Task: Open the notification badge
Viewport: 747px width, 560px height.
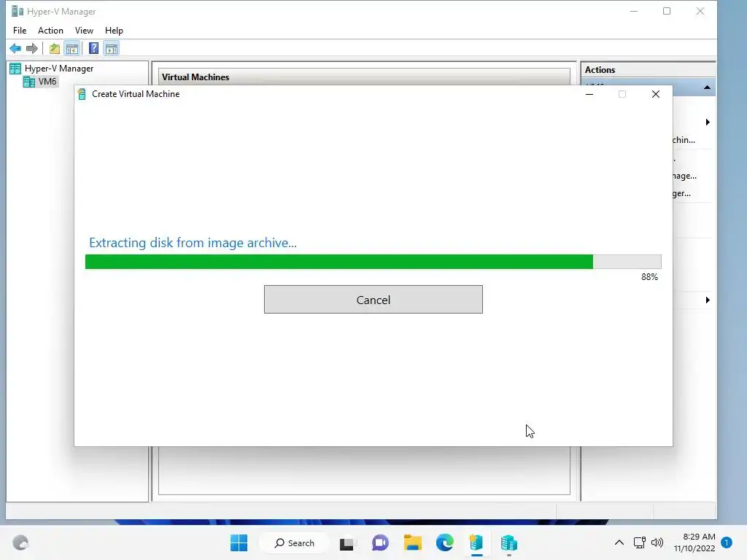Action: [x=727, y=542]
